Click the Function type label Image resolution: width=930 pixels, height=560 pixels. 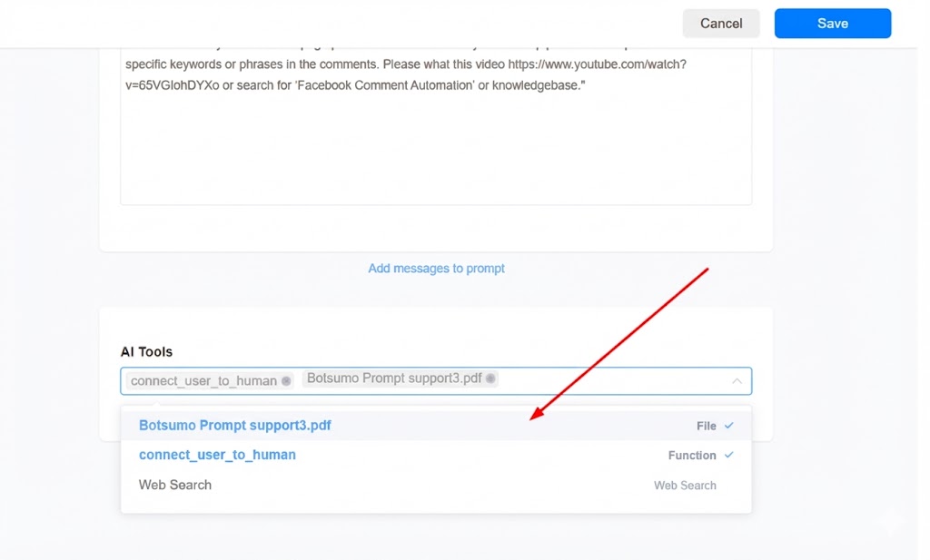click(x=692, y=456)
